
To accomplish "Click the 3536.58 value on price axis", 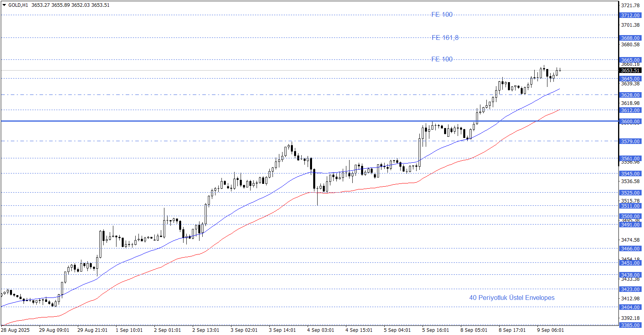I will 630,181.
